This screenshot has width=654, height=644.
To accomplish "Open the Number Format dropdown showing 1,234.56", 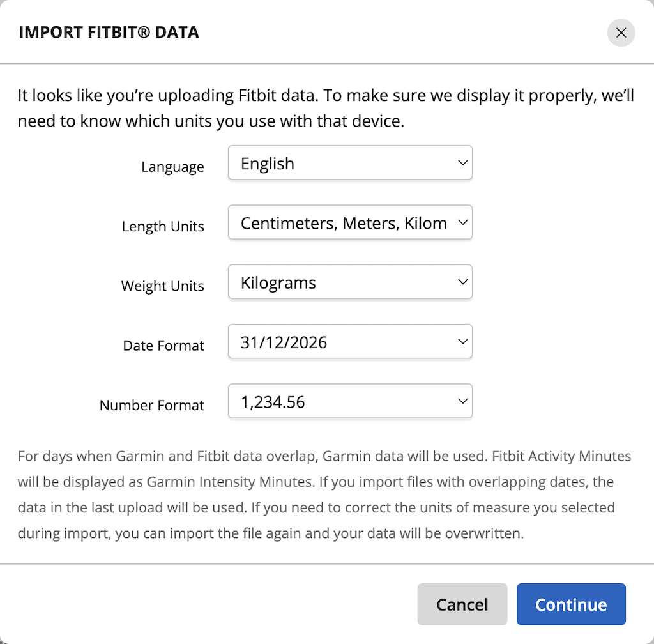I will point(350,402).
